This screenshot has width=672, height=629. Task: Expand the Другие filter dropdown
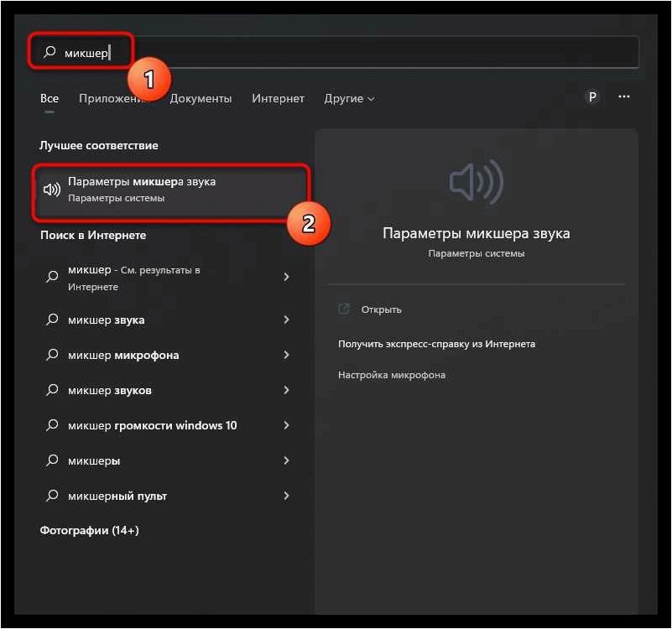[x=349, y=99]
